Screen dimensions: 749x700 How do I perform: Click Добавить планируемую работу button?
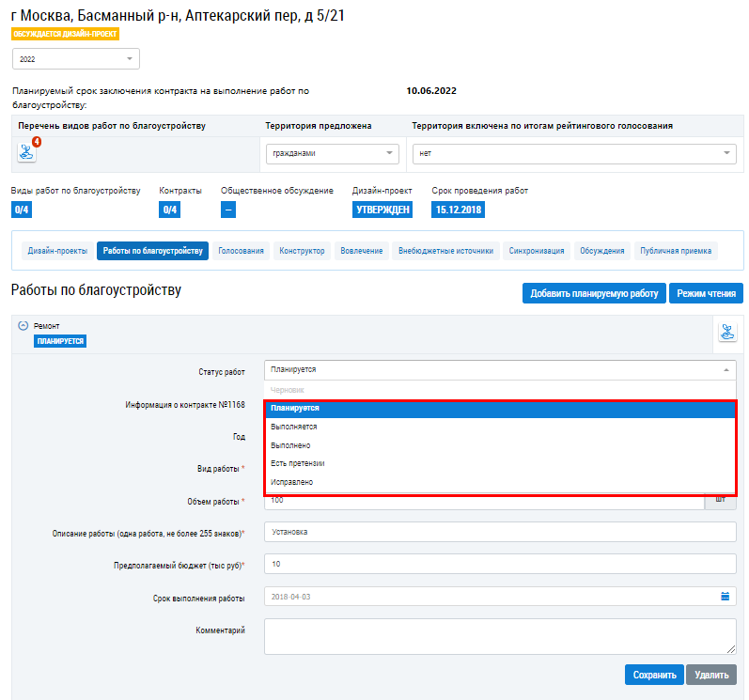(x=594, y=293)
